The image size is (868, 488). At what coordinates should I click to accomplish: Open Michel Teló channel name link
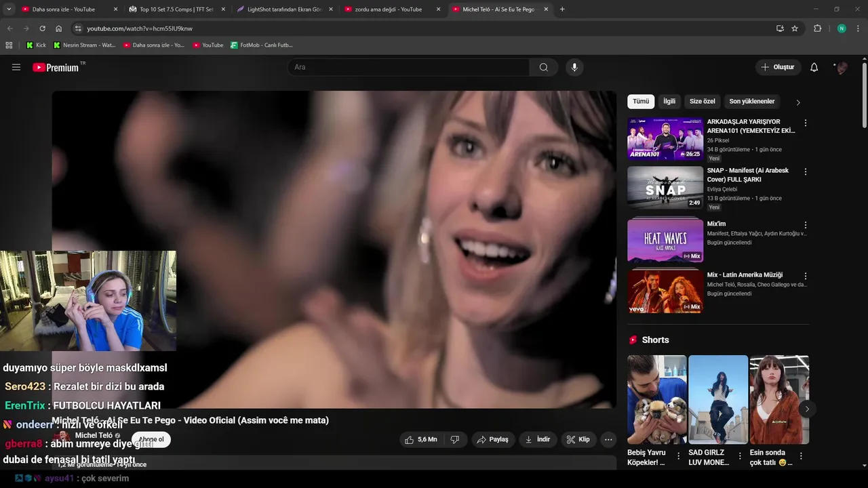(x=94, y=436)
